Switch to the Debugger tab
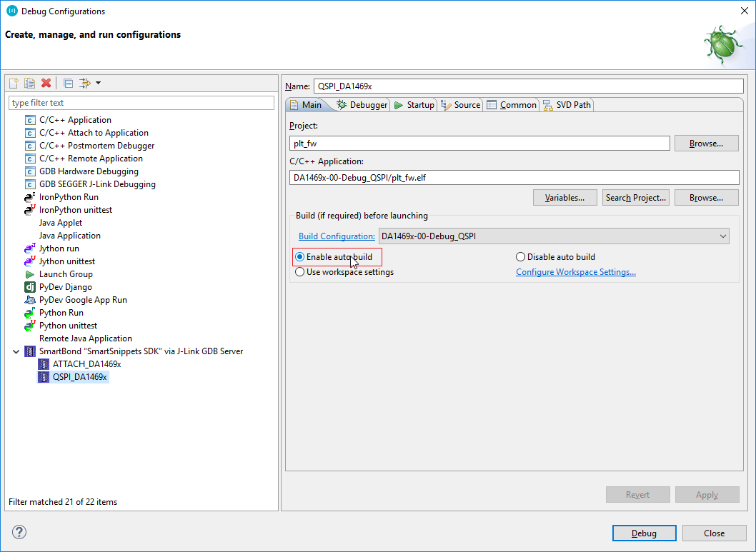756x552 pixels. pos(362,105)
